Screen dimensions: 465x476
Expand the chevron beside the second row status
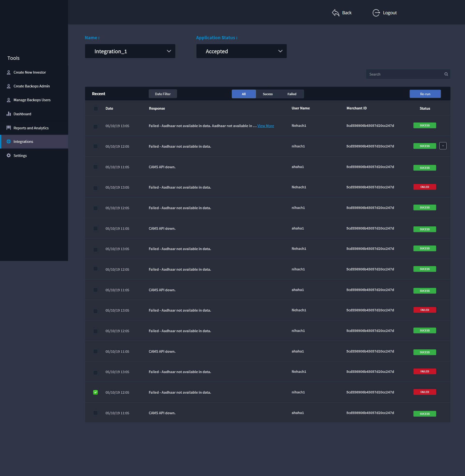443,146
